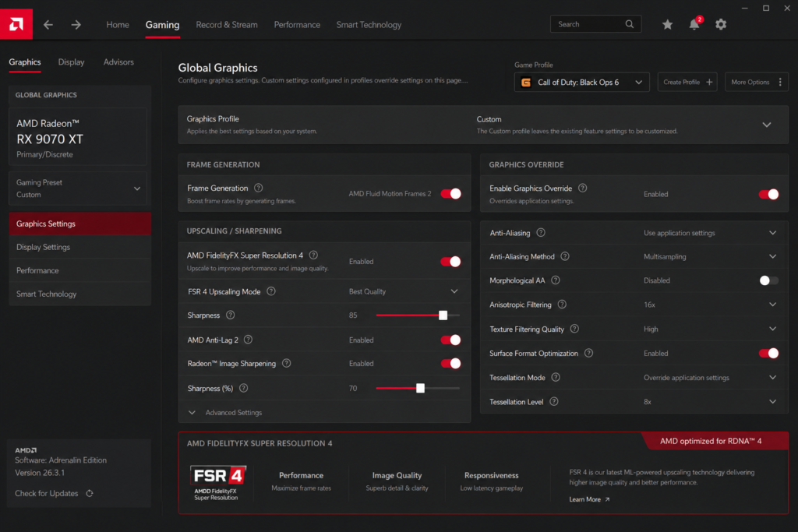The image size is (798, 532).
Task: Disable AMD Anti-Lag 2 toggle
Action: (x=451, y=340)
